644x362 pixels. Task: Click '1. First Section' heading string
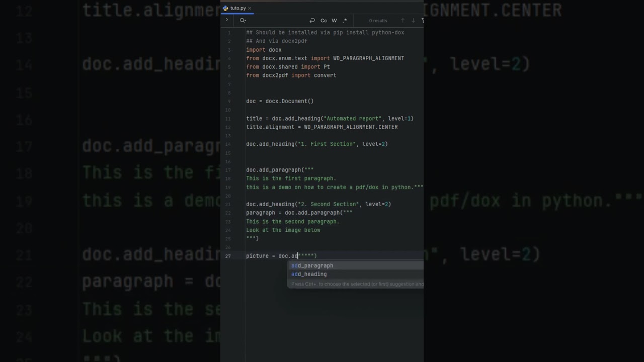click(327, 144)
